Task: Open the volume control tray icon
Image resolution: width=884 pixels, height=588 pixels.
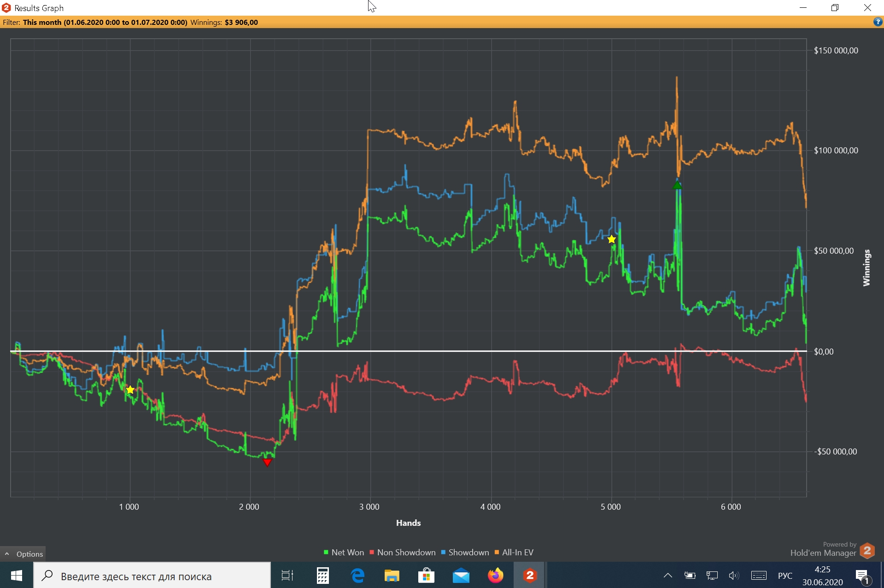Action: [734, 576]
